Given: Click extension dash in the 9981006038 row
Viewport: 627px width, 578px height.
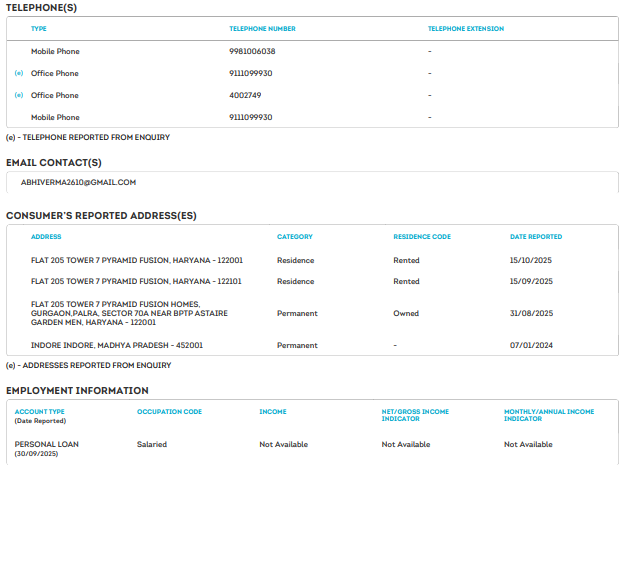Looking at the screenshot, I should 430,51.
